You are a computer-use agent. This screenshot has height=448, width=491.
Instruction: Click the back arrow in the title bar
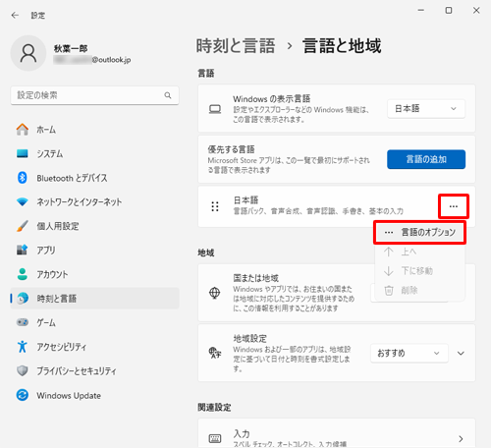coord(15,16)
